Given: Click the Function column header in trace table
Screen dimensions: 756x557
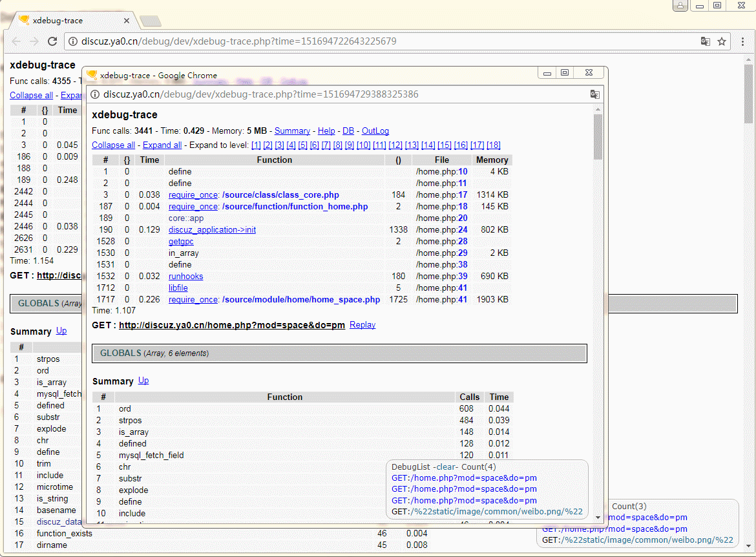Looking at the screenshot, I should point(275,160).
